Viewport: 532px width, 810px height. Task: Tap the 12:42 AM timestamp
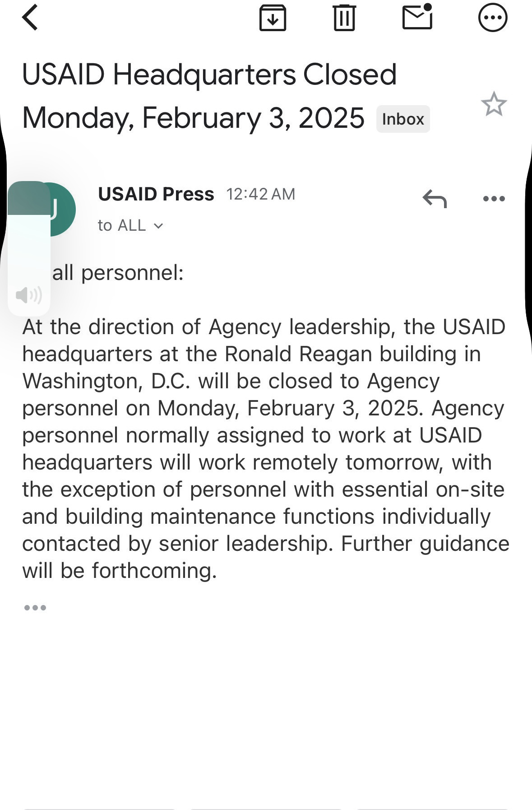coord(261,194)
